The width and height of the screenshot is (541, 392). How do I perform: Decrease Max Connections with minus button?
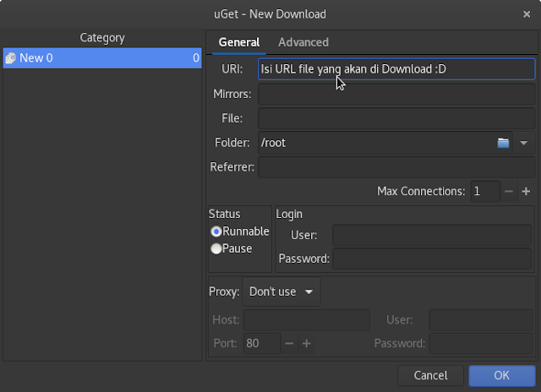click(509, 191)
